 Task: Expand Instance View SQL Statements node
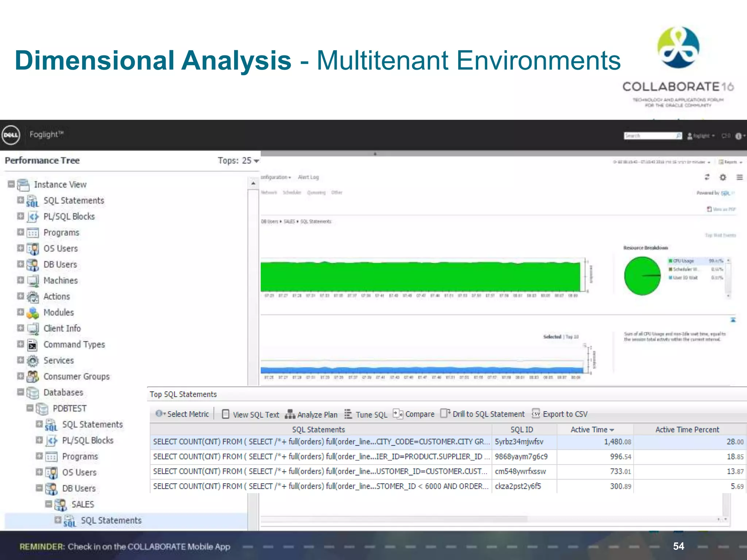[x=20, y=200]
